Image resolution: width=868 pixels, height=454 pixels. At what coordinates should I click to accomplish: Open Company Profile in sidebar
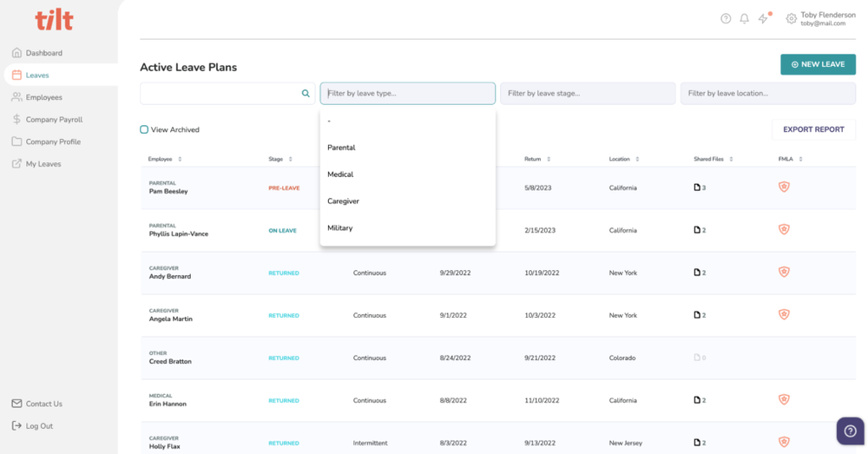[x=46, y=141]
